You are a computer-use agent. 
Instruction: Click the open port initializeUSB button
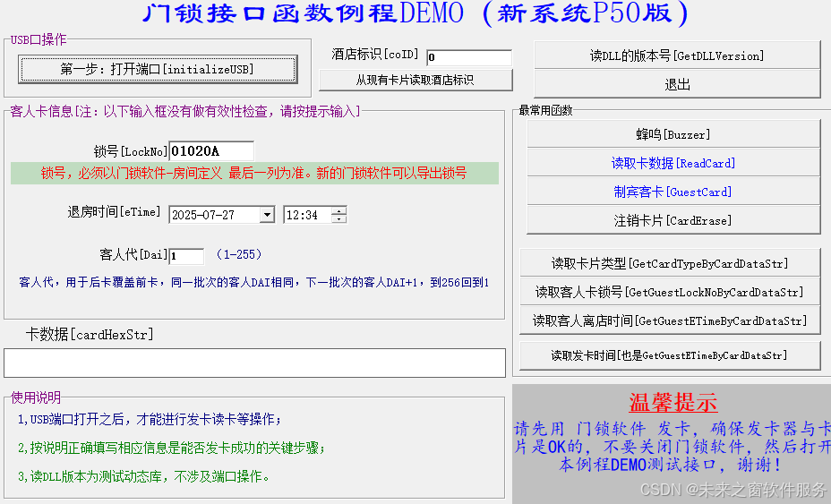[x=158, y=69]
